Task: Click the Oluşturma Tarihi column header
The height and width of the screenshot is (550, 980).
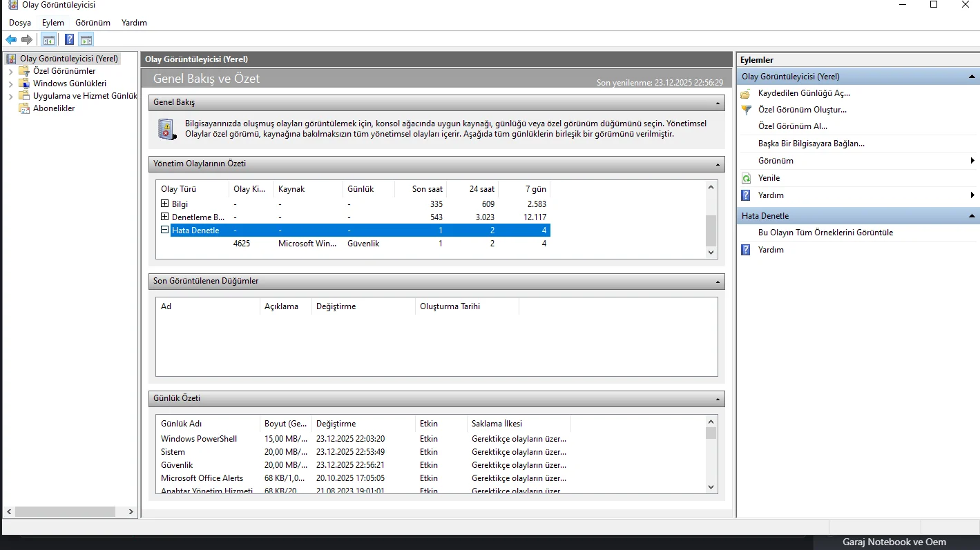Action: pyautogui.click(x=467, y=306)
